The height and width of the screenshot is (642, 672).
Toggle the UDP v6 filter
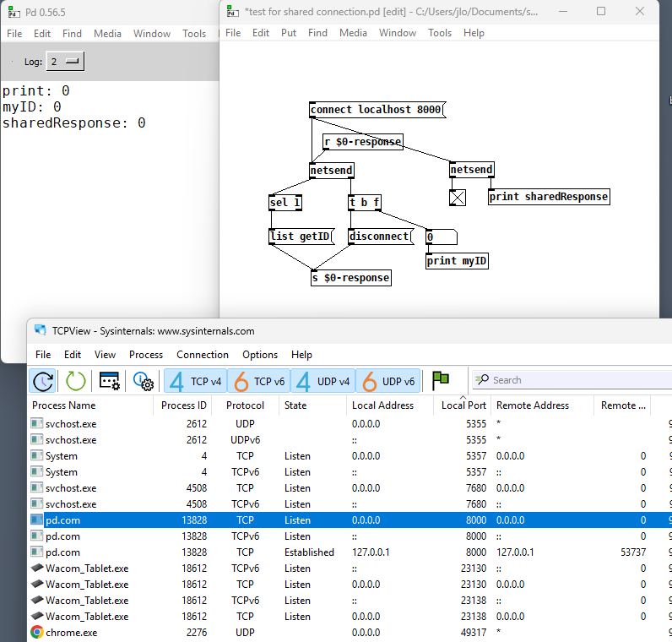[x=387, y=381]
